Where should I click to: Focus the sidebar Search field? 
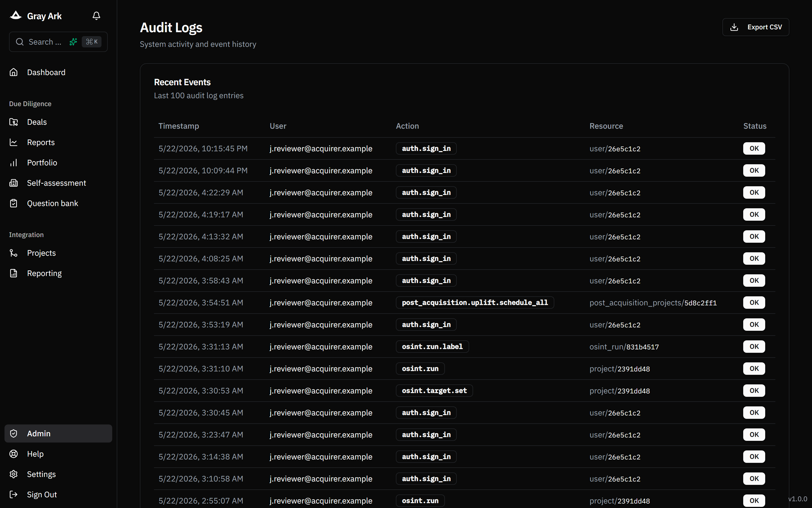tap(58, 42)
